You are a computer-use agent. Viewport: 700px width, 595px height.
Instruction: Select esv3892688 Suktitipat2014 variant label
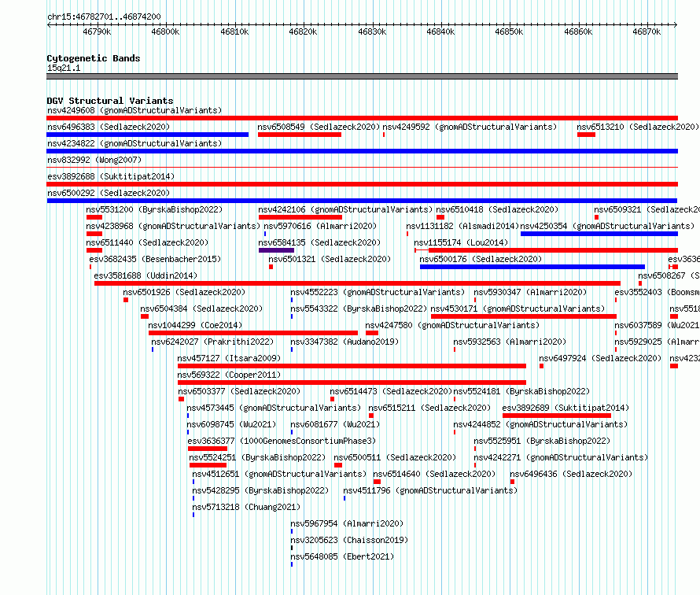[x=111, y=176]
